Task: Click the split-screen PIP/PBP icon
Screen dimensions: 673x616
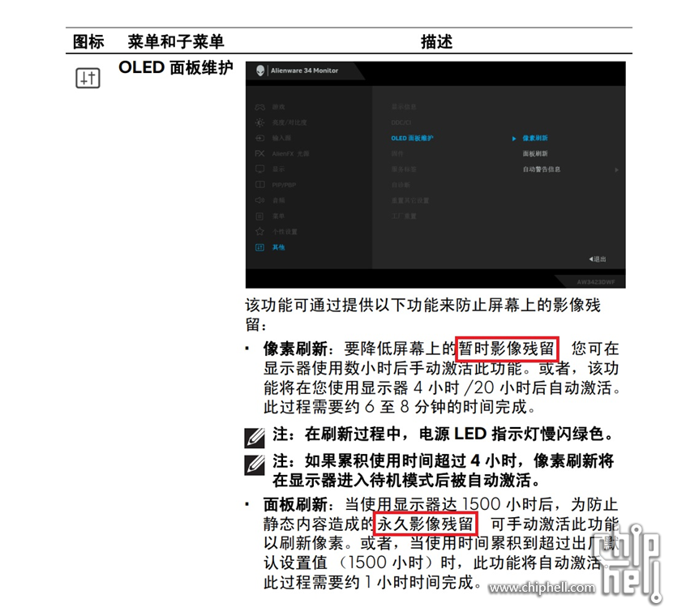Action: pyautogui.click(x=259, y=185)
